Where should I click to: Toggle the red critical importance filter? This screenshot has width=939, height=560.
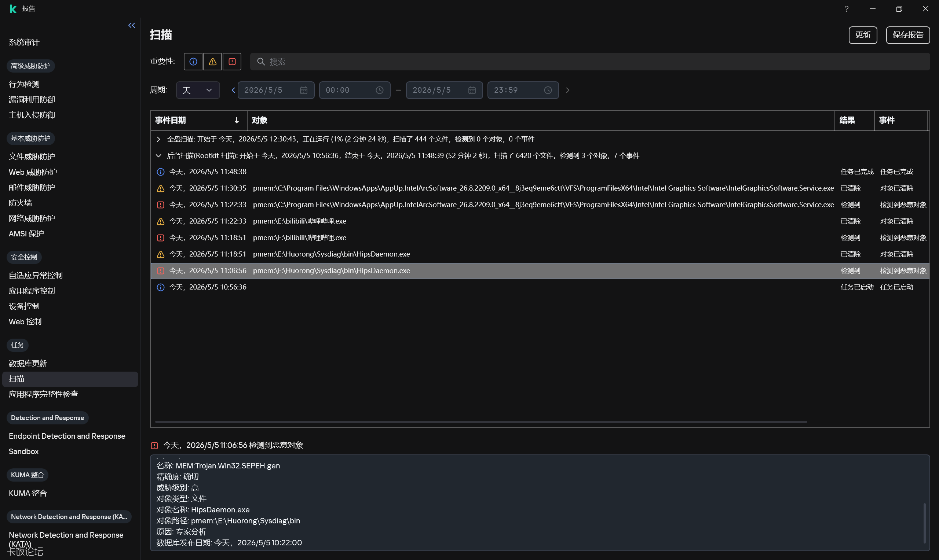[232, 62]
